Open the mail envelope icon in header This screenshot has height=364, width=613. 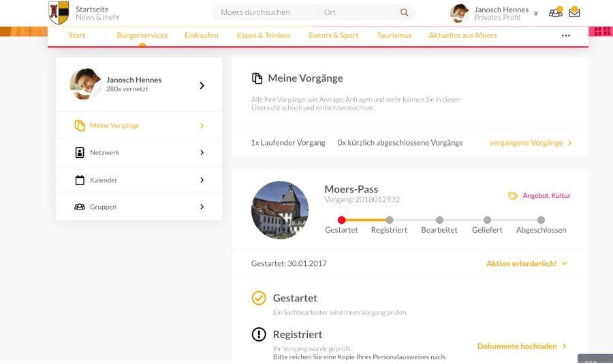click(x=574, y=12)
